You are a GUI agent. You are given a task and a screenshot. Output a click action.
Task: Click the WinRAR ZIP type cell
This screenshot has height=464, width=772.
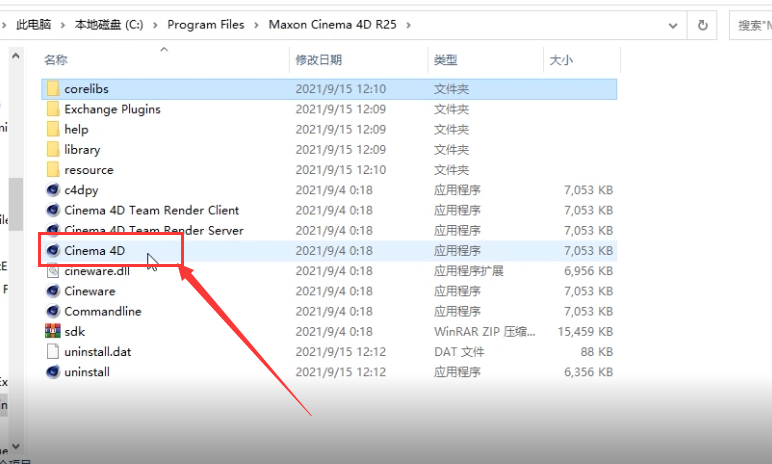484,331
